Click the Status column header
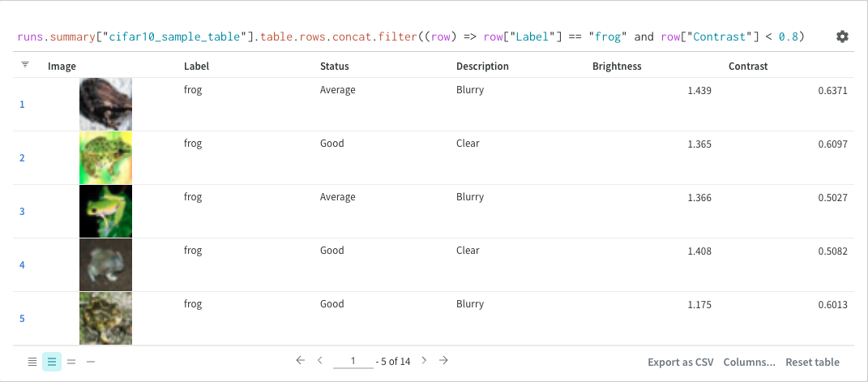The image size is (868, 382). point(336,67)
